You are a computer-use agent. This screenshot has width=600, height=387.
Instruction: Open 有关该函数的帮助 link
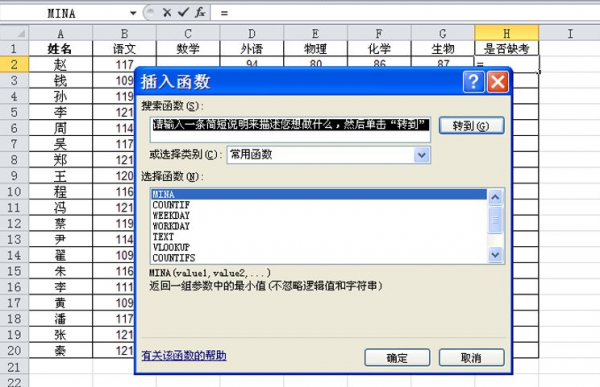pyautogui.click(x=184, y=356)
